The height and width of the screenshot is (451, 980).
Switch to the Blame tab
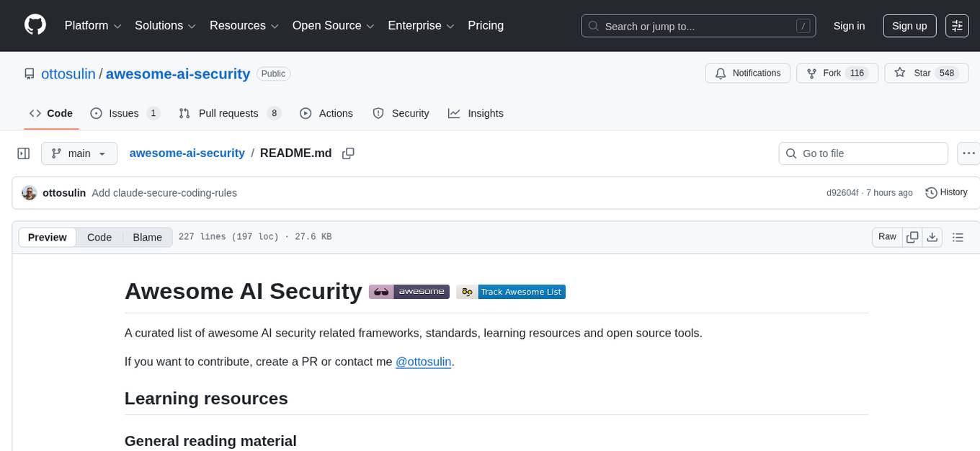pyautogui.click(x=147, y=237)
